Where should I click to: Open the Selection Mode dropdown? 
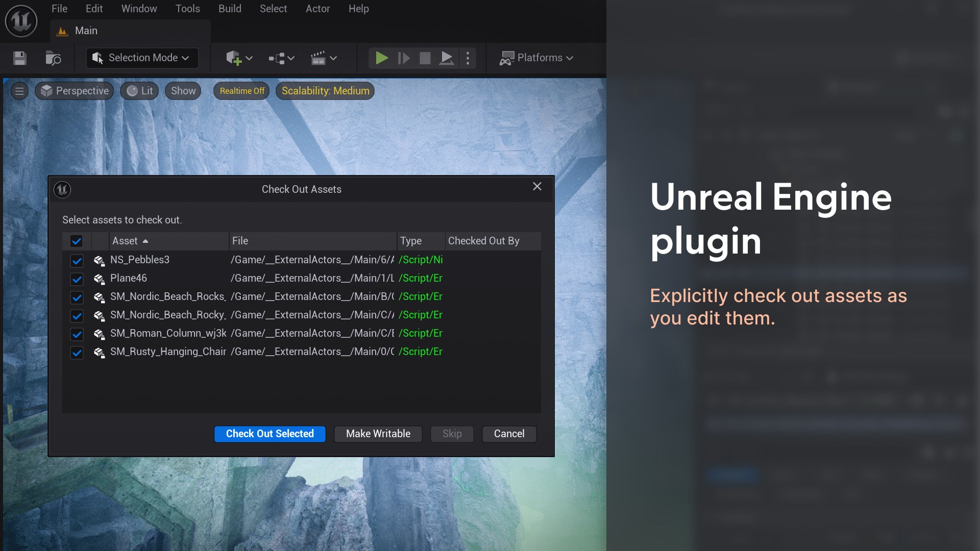142,58
